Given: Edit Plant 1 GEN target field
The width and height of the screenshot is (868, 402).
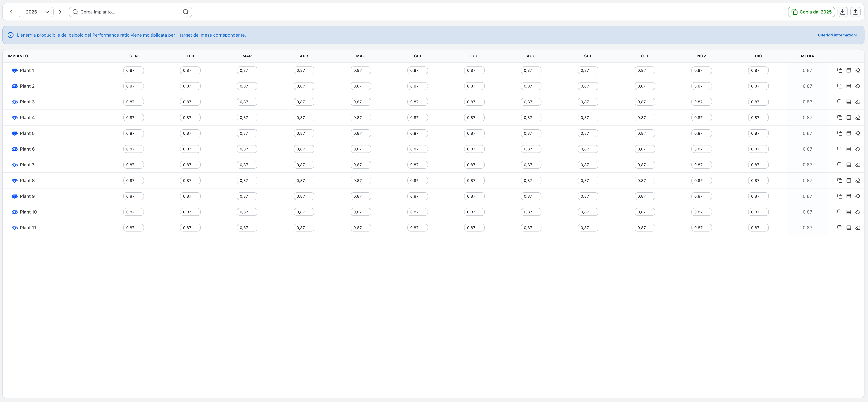Looking at the screenshot, I should [x=133, y=70].
